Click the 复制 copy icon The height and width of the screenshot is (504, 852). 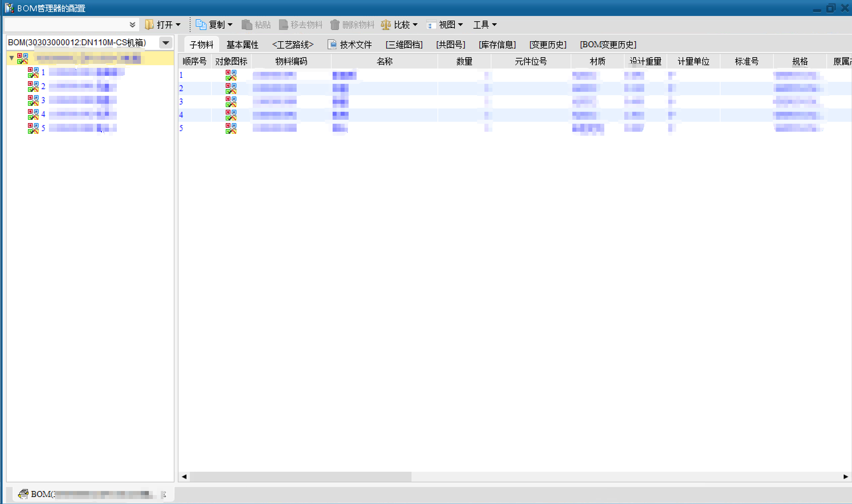[200, 25]
